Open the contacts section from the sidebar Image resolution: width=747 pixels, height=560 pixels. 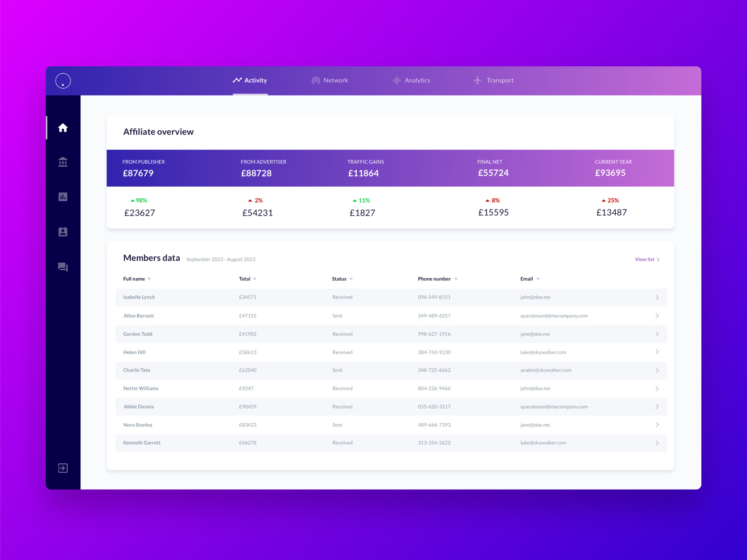pos(62,231)
